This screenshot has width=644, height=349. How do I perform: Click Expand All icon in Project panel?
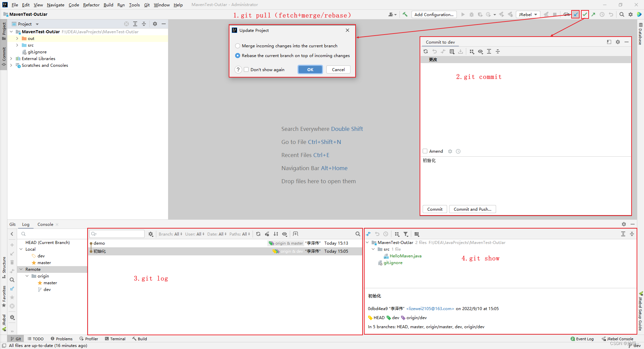pyautogui.click(x=135, y=24)
